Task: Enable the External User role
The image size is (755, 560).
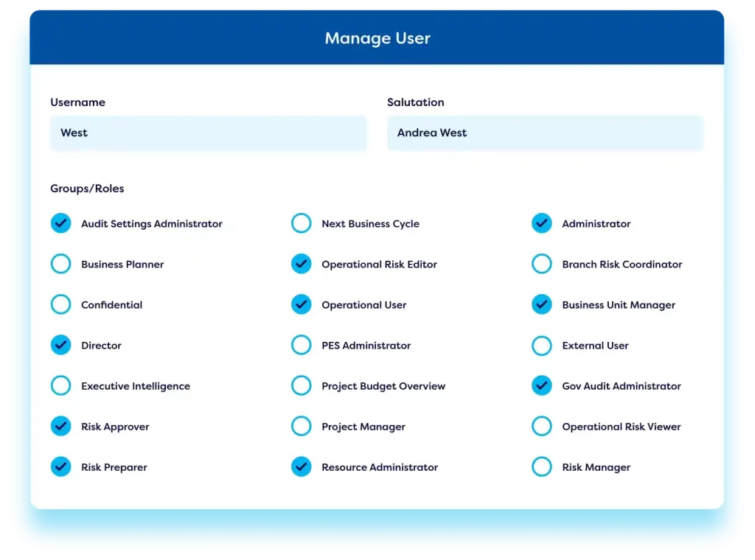Action: (x=541, y=345)
